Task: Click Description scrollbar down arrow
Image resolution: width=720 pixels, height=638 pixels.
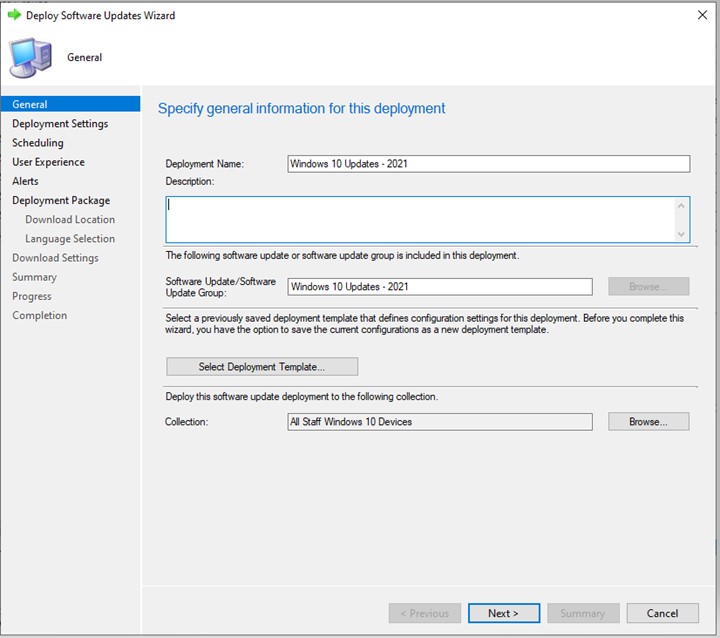Action: pos(681,234)
